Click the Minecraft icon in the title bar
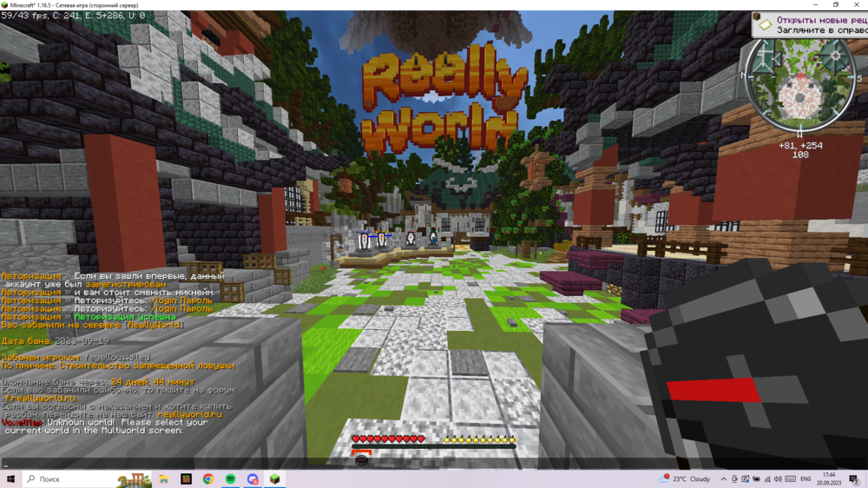The width and height of the screenshot is (868, 488). tap(5, 5)
